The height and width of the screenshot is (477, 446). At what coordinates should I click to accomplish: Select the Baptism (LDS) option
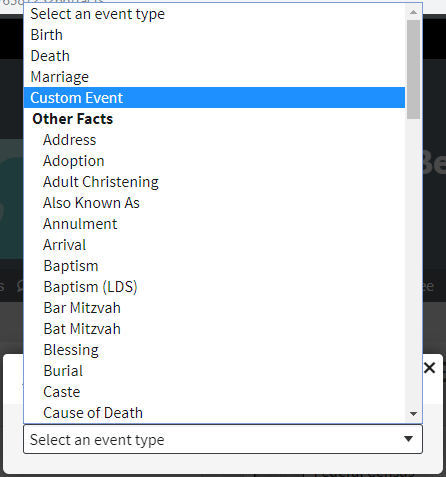(x=214, y=287)
